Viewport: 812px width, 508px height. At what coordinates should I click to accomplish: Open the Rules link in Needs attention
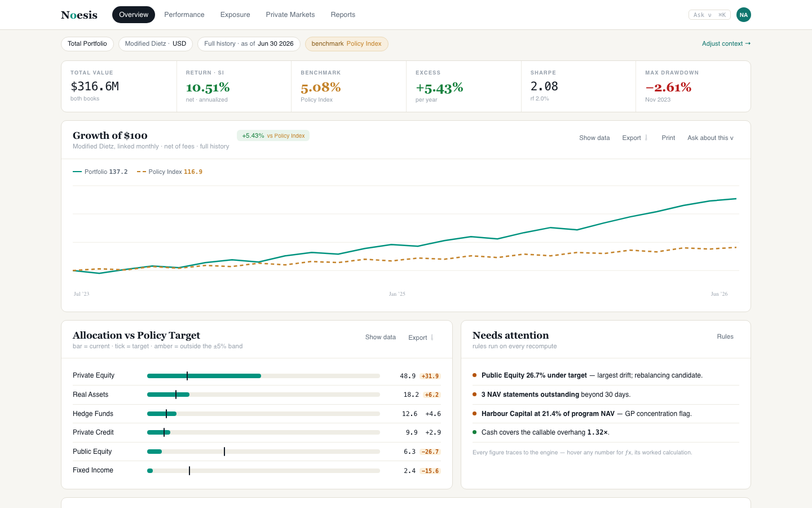tap(725, 336)
